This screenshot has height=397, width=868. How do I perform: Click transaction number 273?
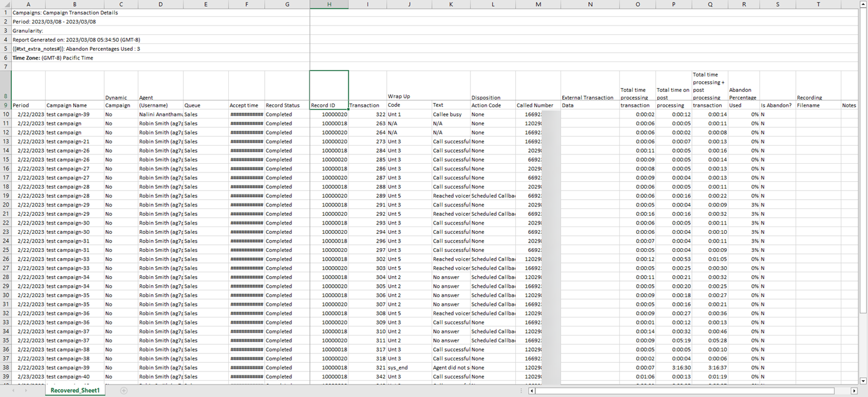[x=368, y=141]
